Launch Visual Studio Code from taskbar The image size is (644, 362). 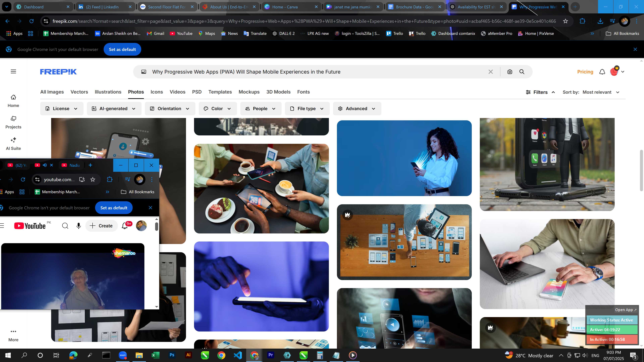pyautogui.click(x=237, y=355)
